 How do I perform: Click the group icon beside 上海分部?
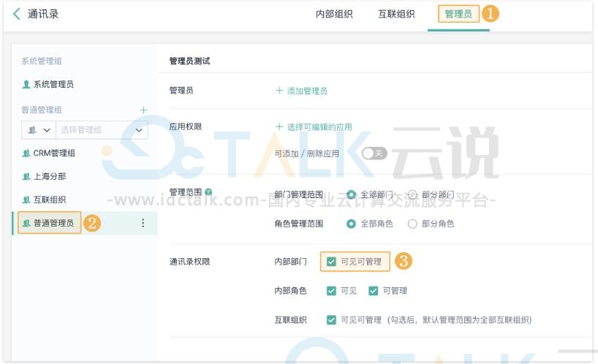[26, 176]
